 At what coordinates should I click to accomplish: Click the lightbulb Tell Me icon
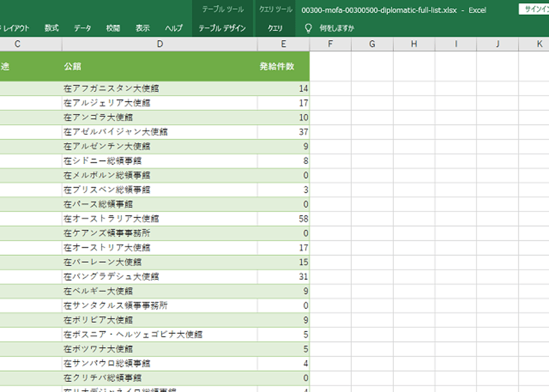coord(308,29)
